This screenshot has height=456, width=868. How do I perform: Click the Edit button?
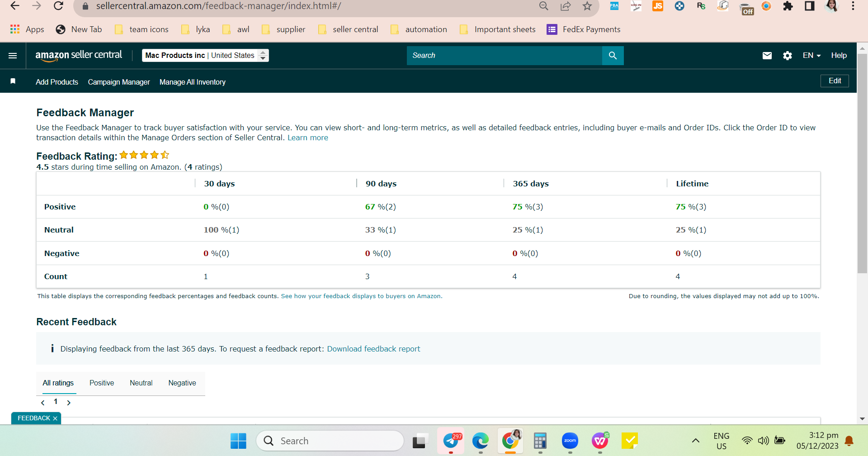pyautogui.click(x=835, y=81)
